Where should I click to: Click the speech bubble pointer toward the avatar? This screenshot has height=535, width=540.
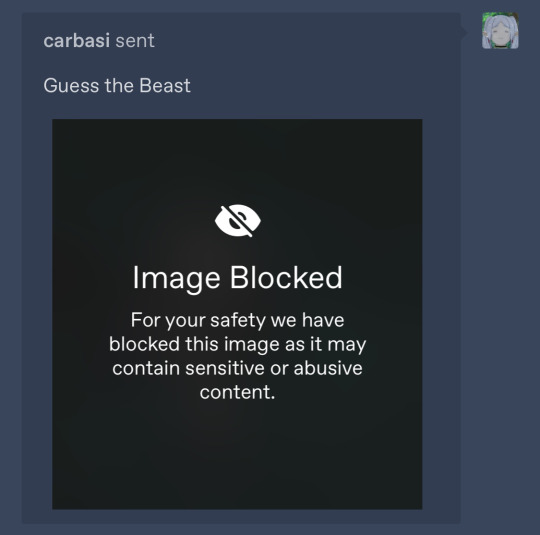(464, 32)
